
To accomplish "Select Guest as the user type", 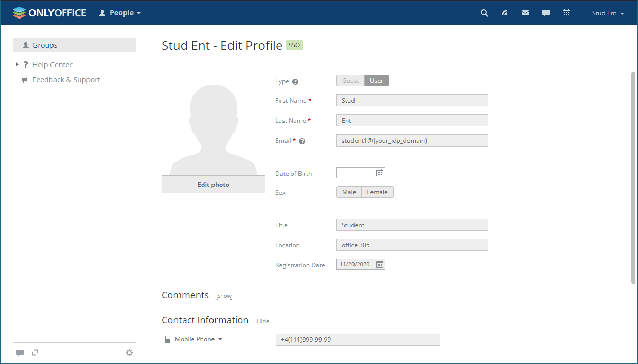I will [350, 80].
